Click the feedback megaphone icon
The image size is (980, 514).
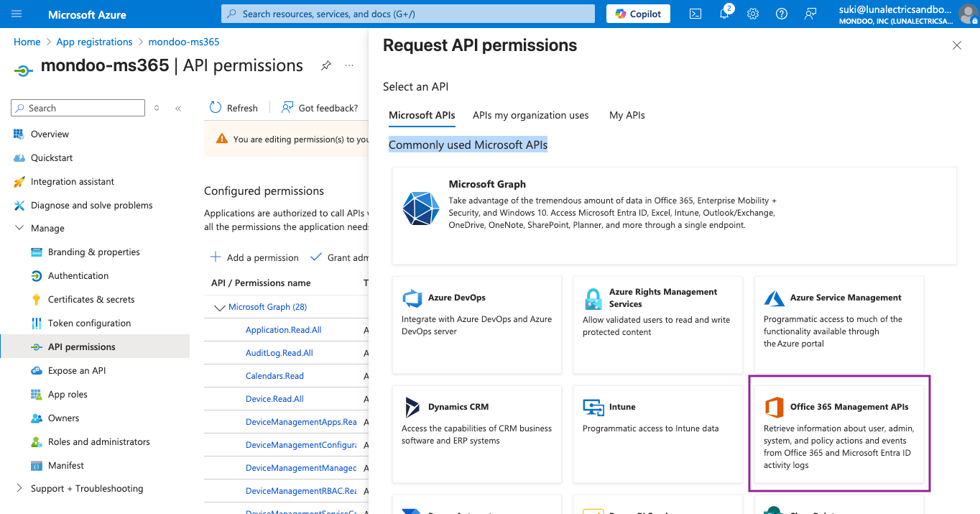click(x=810, y=13)
